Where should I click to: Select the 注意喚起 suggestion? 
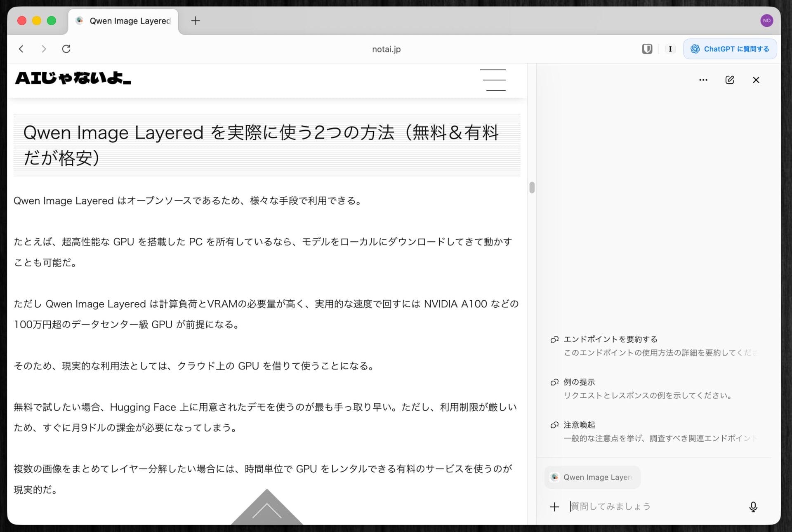tap(579, 424)
